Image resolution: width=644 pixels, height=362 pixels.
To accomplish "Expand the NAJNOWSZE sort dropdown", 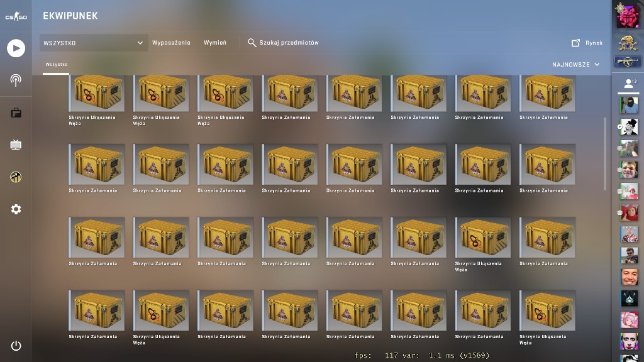I will click(x=576, y=65).
